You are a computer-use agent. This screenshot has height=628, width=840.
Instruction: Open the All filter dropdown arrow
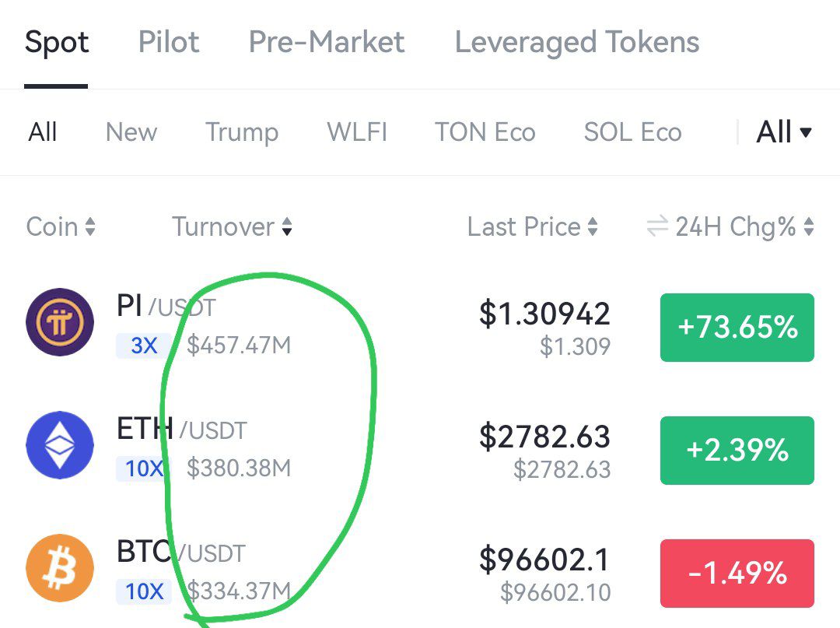click(x=805, y=132)
